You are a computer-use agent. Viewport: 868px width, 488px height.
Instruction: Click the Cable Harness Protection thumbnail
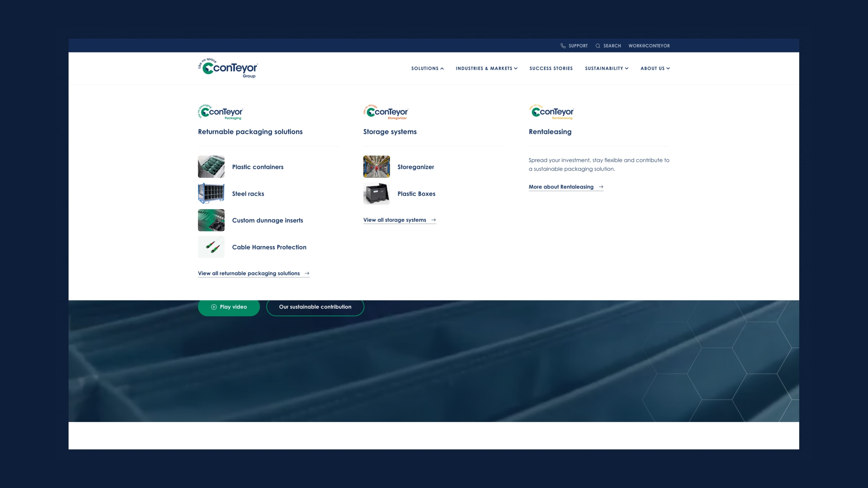[211, 247]
